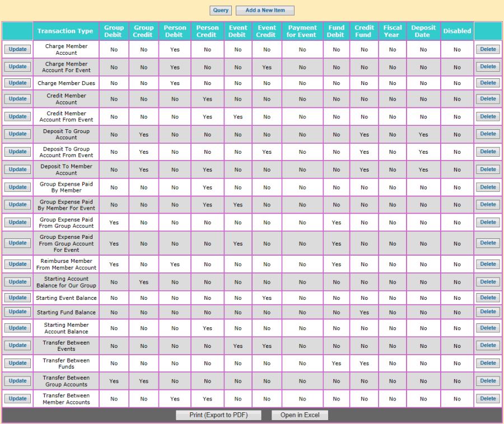Delete Group Expense Paid By Member row
This screenshot has height=424, width=504.
[488, 187]
